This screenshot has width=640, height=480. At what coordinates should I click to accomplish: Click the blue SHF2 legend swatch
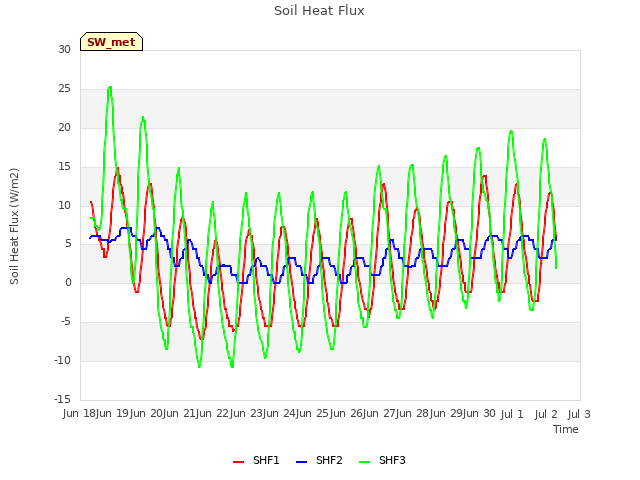(301, 462)
